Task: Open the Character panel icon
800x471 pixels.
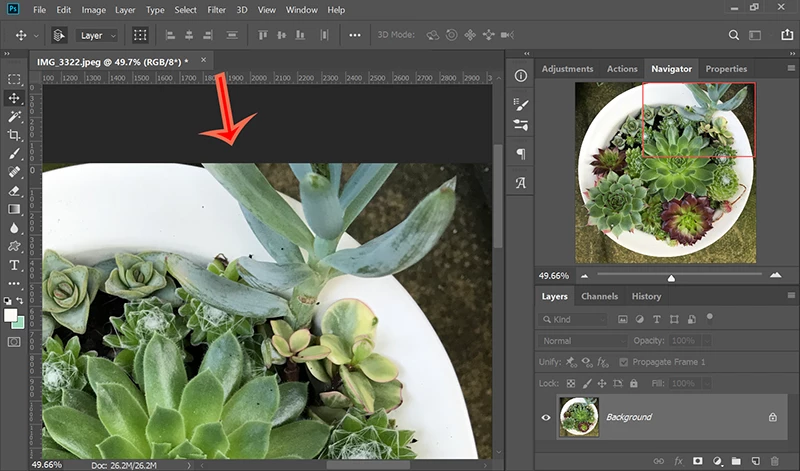Action: tap(520, 182)
